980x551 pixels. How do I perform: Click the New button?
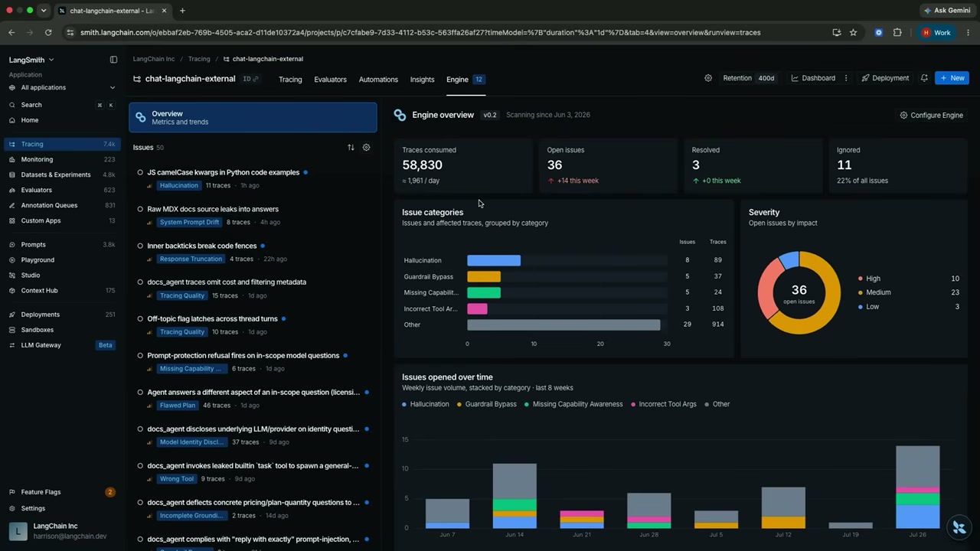click(952, 78)
